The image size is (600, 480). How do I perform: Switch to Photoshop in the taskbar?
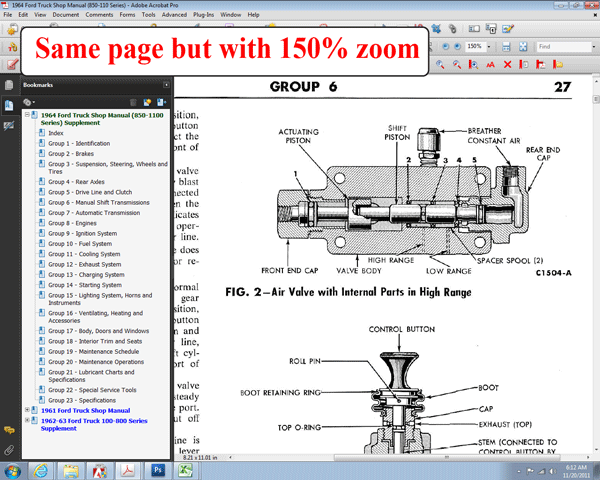[157, 470]
